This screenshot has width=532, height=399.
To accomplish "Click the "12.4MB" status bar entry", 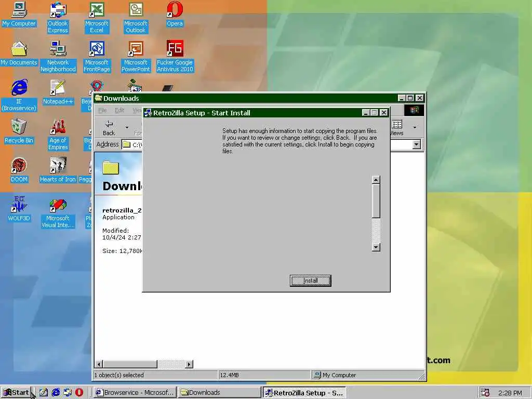I will [229, 375].
